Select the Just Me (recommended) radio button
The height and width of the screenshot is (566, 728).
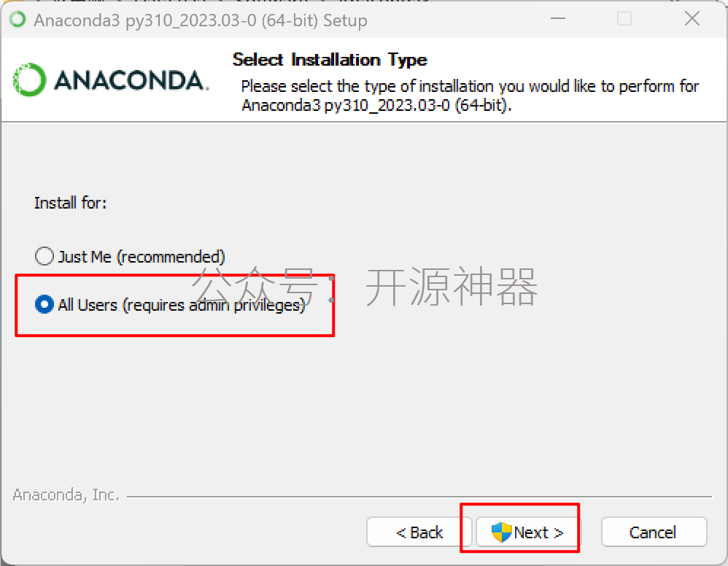44,256
